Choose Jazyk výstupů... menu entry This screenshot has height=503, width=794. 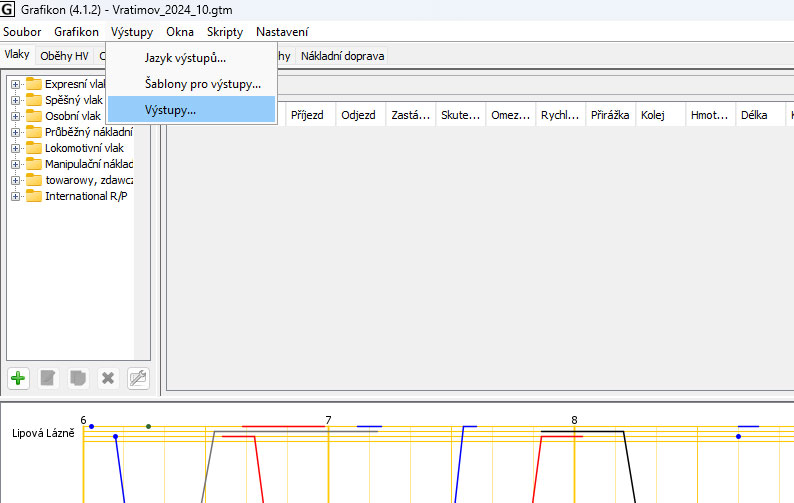[185, 58]
